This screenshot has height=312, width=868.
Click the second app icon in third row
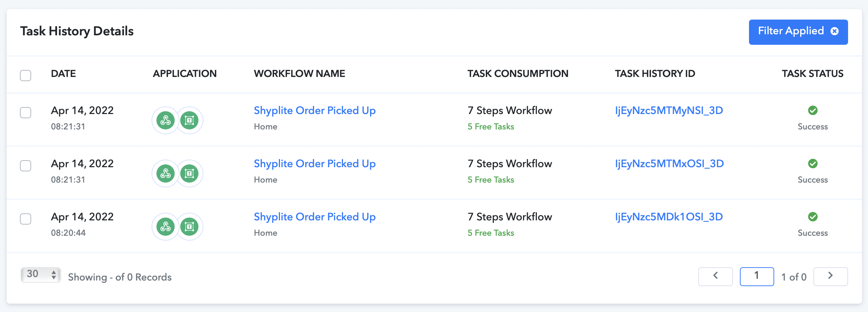(189, 227)
